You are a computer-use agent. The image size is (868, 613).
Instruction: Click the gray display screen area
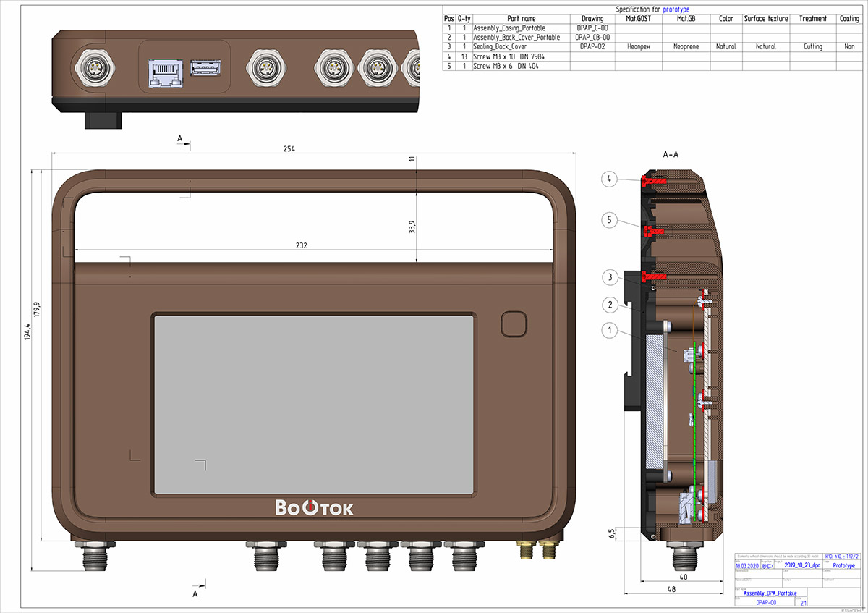pos(314,405)
